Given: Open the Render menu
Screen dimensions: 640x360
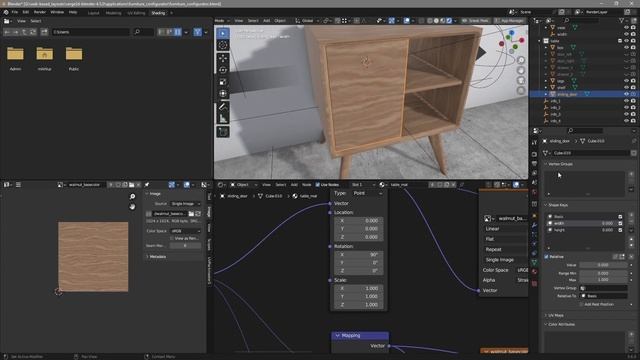Looking at the screenshot, I should (x=40, y=12).
